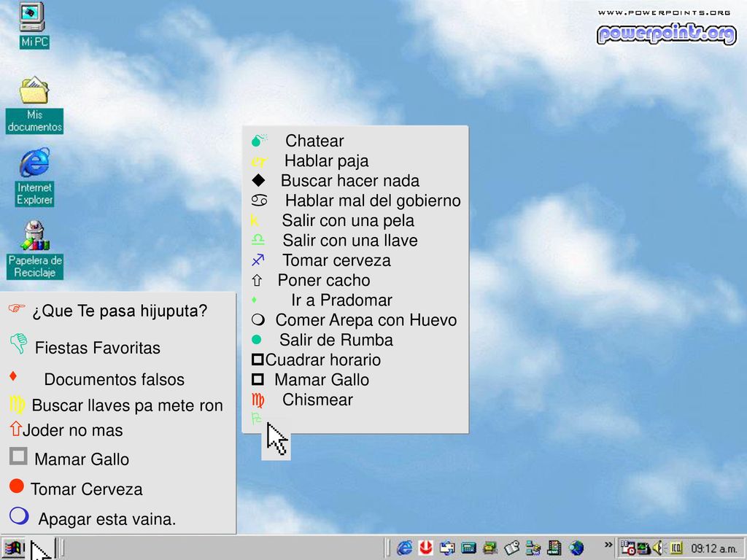747x560 pixels.
Task: Click the globe with magnifier icon
Action: pyautogui.click(x=576, y=548)
